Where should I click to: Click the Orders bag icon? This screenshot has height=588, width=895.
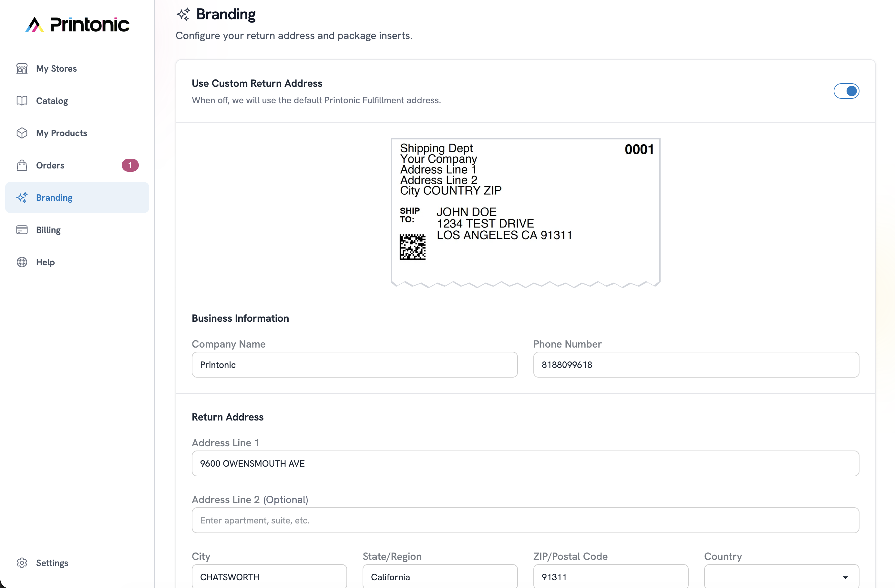coord(22,165)
